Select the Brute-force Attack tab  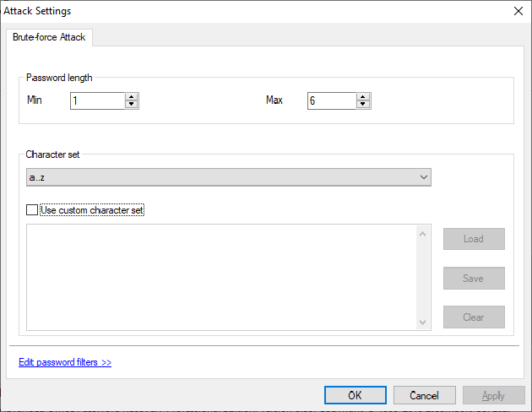(x=50, y=38)
